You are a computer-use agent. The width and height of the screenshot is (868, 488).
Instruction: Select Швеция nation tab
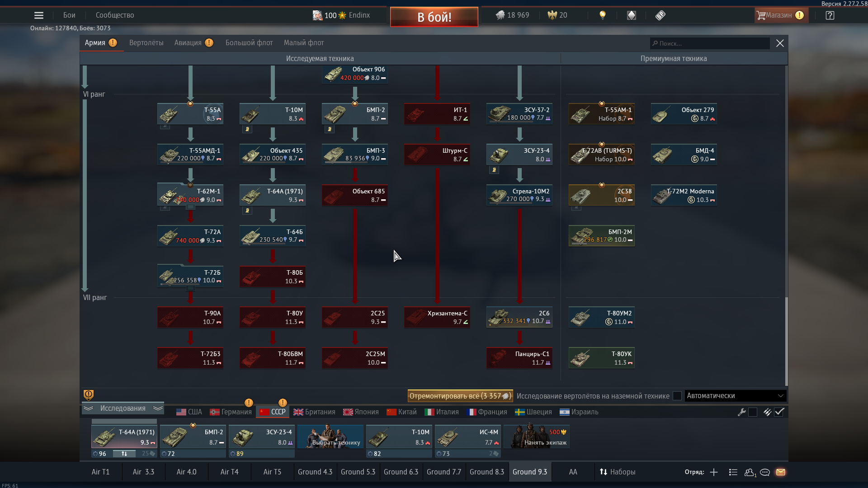point(533,412)
